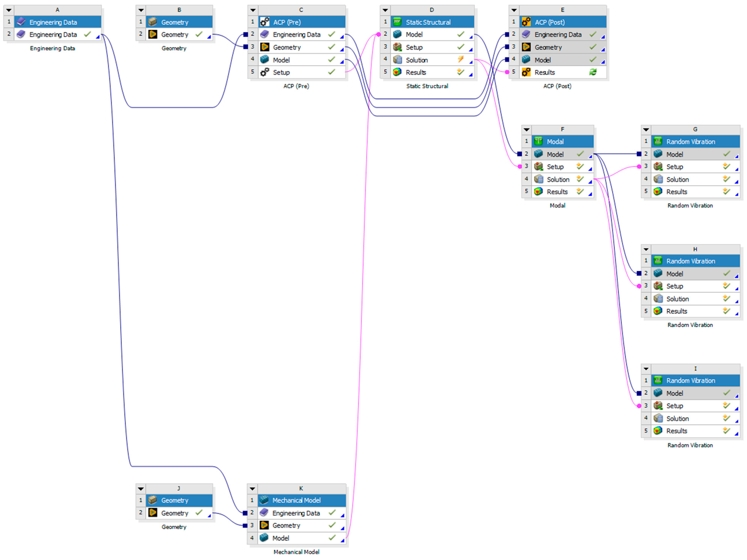This screenshot has height=560, width=747.
Task: Click the green checkmark on ACP (Pre) Setup
Action: click(332, 72)
